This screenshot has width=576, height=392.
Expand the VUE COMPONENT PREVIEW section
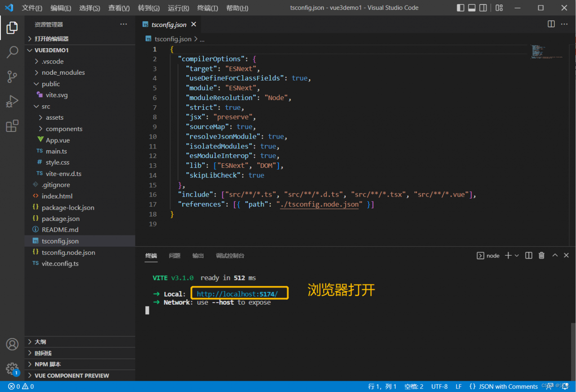80,375
